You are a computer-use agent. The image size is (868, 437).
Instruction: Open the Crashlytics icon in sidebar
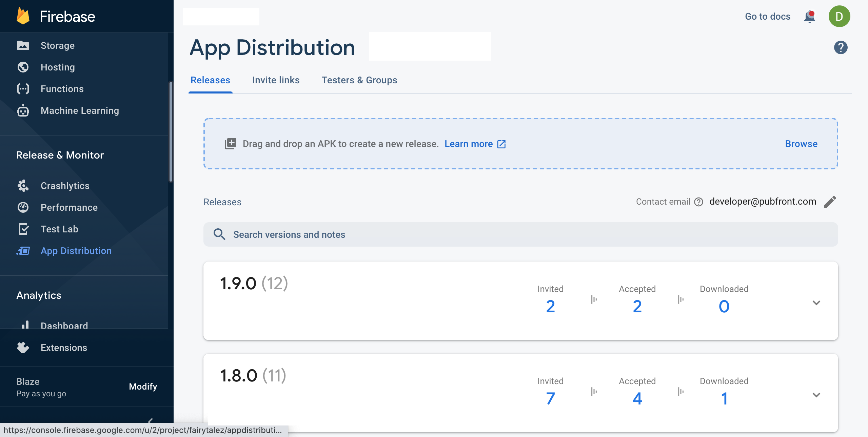click(x=23, y=186)
